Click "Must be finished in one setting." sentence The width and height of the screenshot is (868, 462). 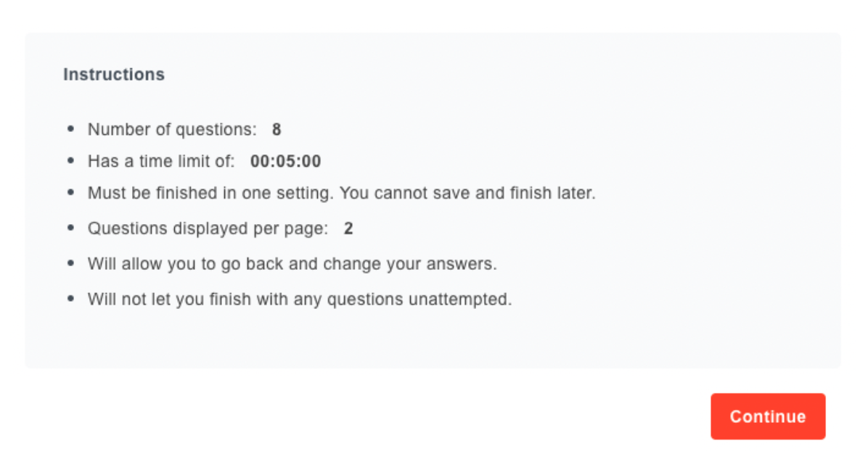tap(211, 194)
